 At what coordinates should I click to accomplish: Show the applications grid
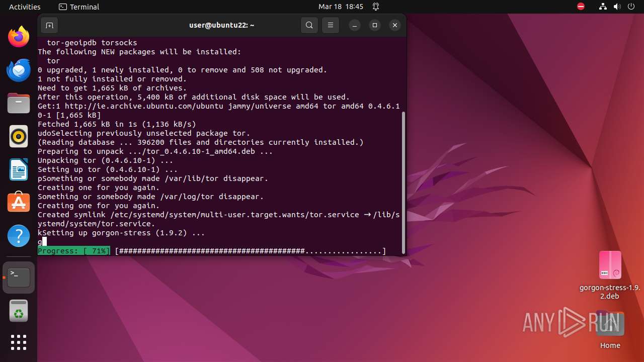(19, 342)
